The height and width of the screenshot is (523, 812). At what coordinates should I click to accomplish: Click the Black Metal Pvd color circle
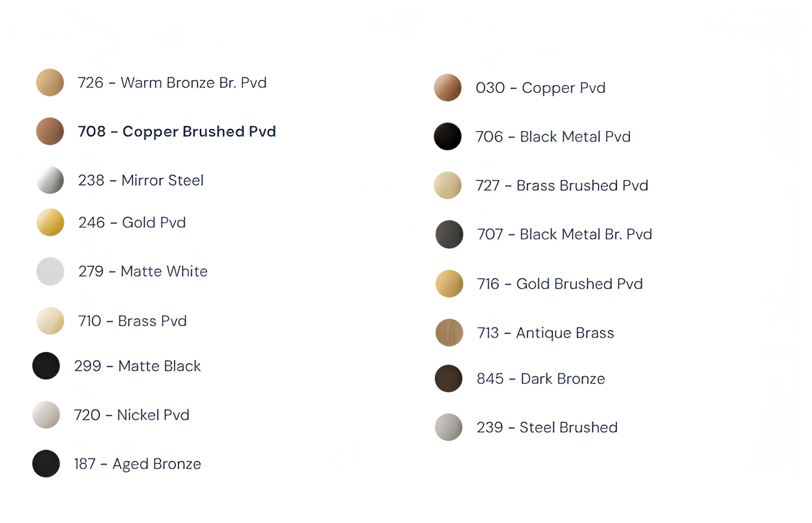coord(448,136)
